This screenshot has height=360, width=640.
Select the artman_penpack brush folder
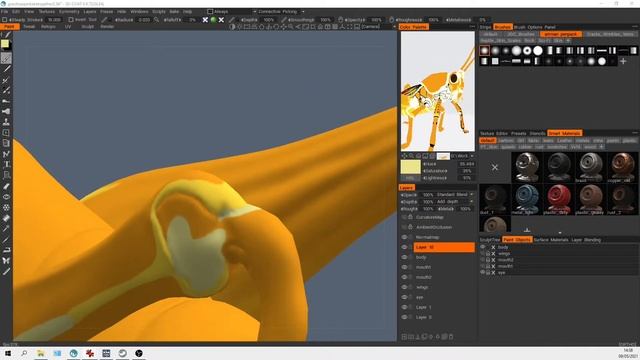(561, 34)
